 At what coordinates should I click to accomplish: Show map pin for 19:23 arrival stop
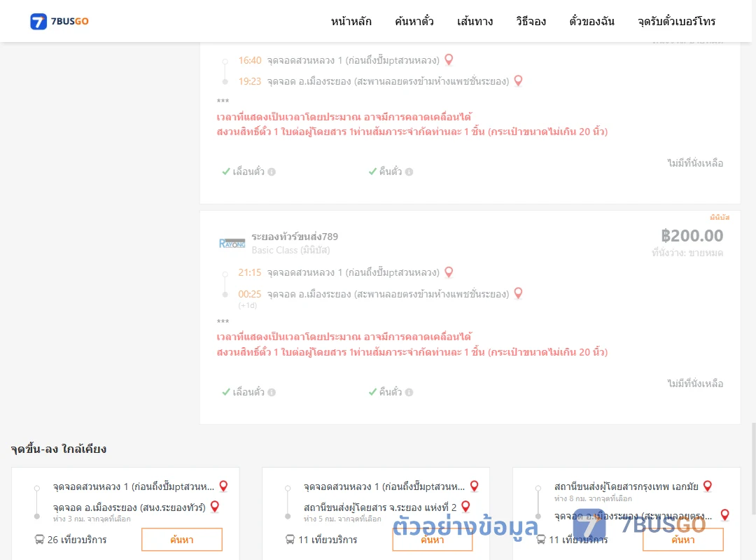pyautogui.click(x=518, y=80)
